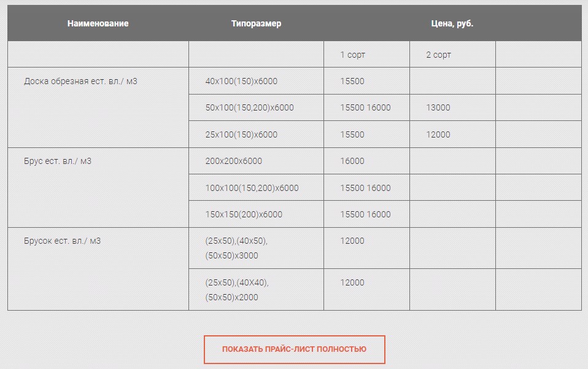Click the "Наименование" column header

(98, 23)
